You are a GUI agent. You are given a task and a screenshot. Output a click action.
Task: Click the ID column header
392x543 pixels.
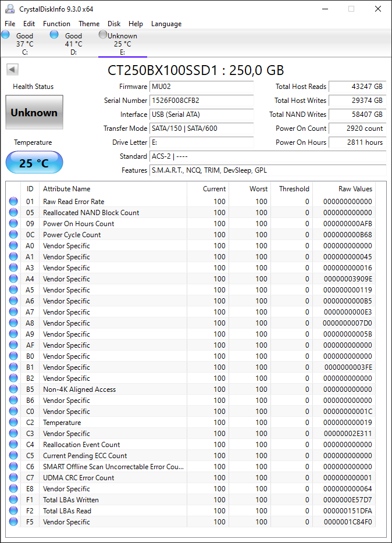[x=30, y=189]
